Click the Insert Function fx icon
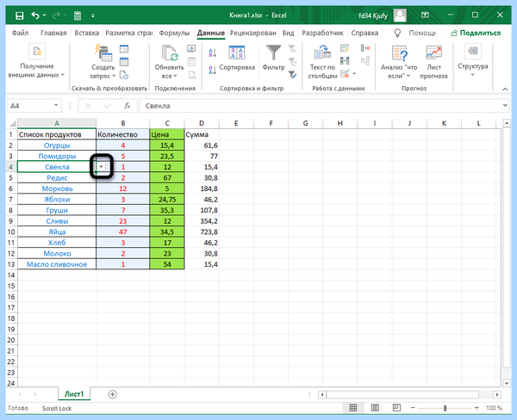The width and height of the screenshot is (517, 420). pos(128,106)
